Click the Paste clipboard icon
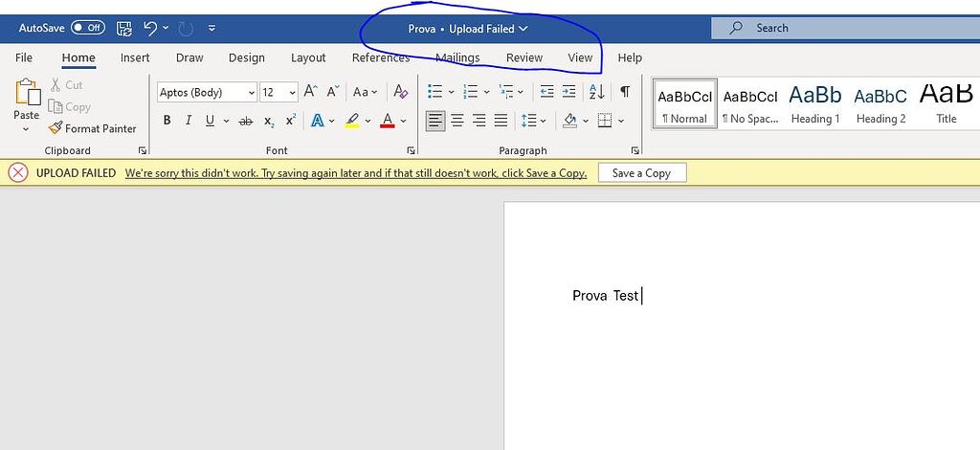The height and width of the screenshot is (450, 980). (x=26, y=92)
